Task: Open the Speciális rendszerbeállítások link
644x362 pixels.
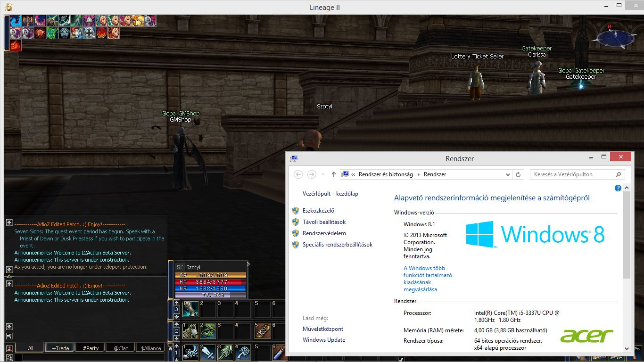Action: click(338, 245)
